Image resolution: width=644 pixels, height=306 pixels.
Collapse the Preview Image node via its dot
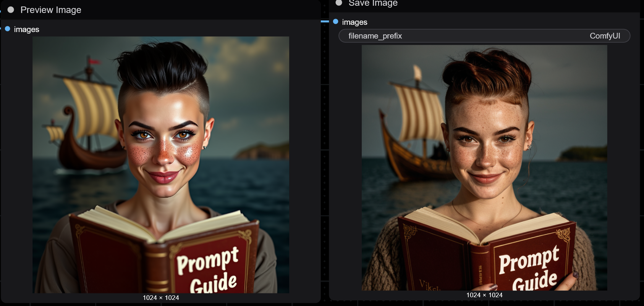tap(11, 10)
